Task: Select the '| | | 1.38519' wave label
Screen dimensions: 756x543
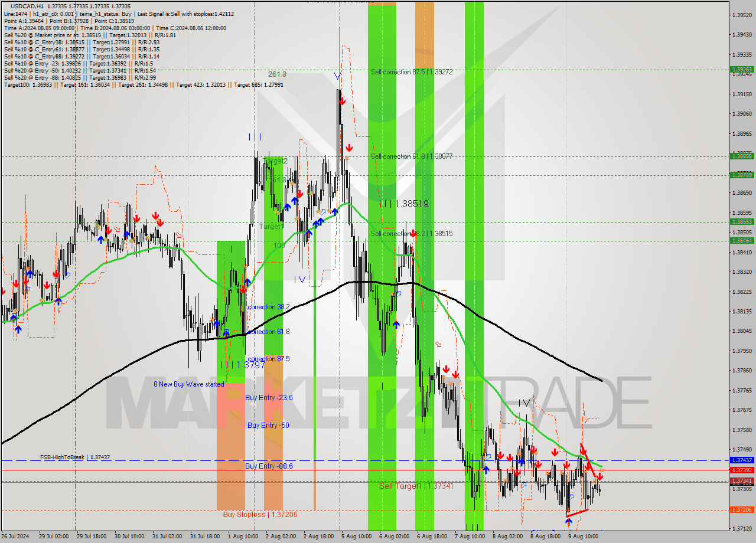Action: 404,204
